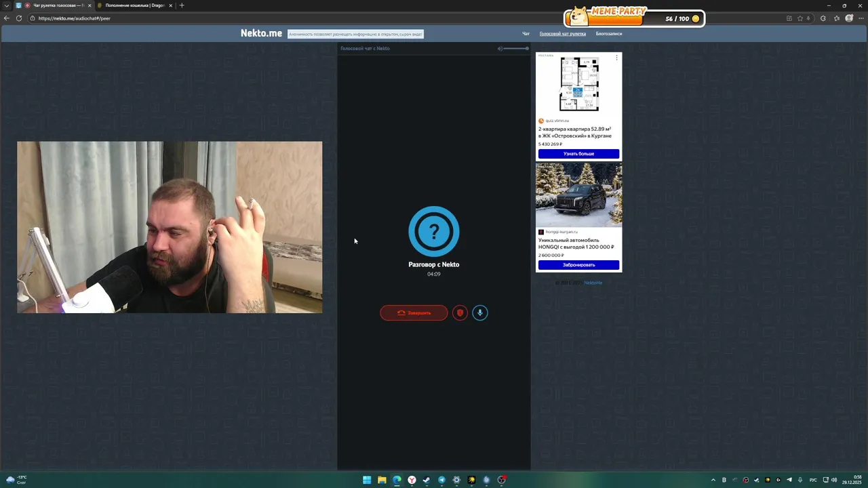Open Telegram from taskbar
868x488 pixels.
tap(441, 480)
